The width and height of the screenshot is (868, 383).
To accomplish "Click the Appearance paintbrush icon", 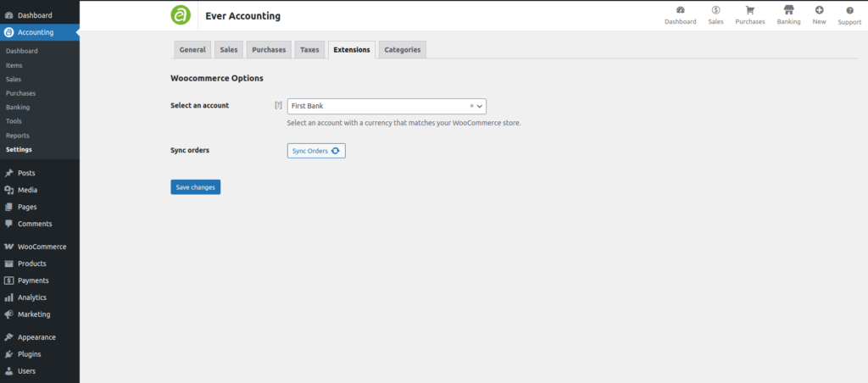I will pos(8,337).
